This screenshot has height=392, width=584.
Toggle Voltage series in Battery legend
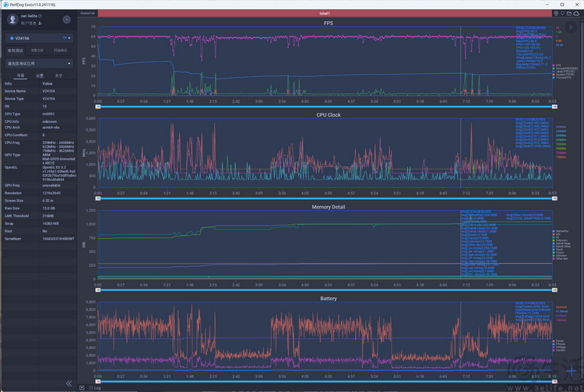pyautogui.click(x=558, y=347)
